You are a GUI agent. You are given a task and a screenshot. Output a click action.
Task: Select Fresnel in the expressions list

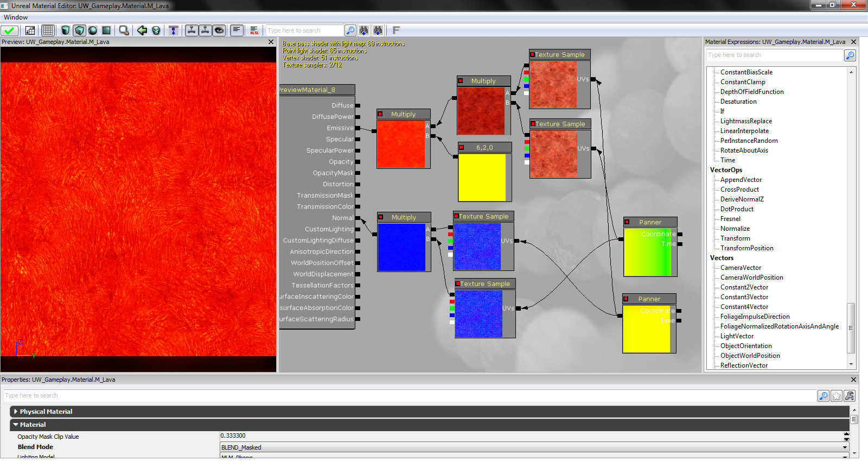[730, 219]
